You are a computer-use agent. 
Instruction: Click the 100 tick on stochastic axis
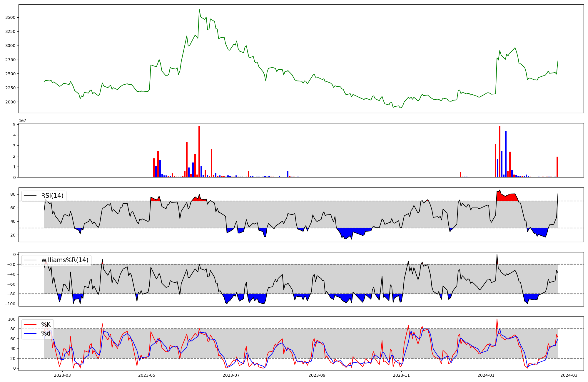pyautogui.click(x=12, y=319)
